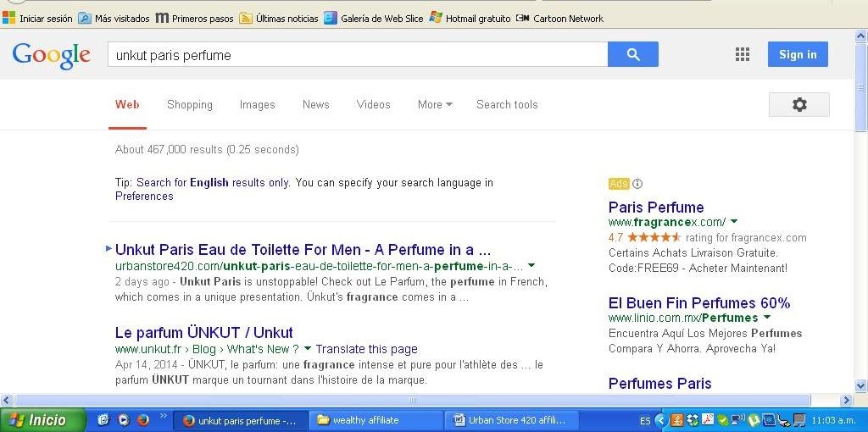Image resolution: width=868 pixels, height=432 pixels.
Task: Open Perfumes Paris ad link
Action: click(x=659, y=384)
